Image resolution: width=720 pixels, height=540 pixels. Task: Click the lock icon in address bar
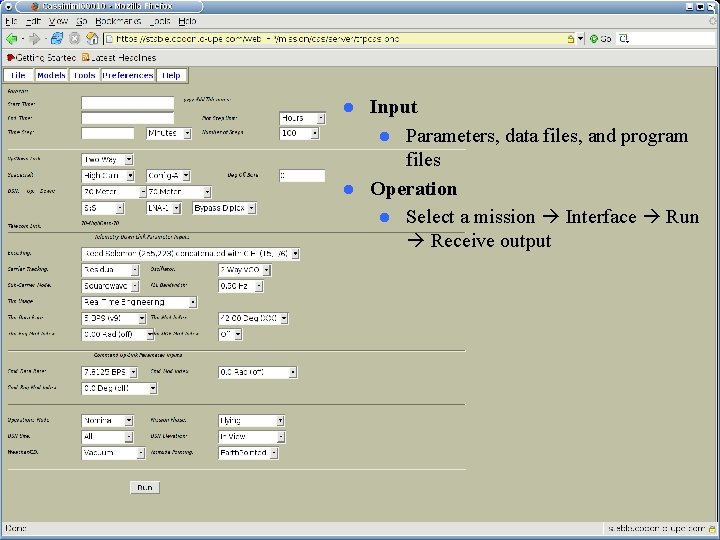point(570,39)
